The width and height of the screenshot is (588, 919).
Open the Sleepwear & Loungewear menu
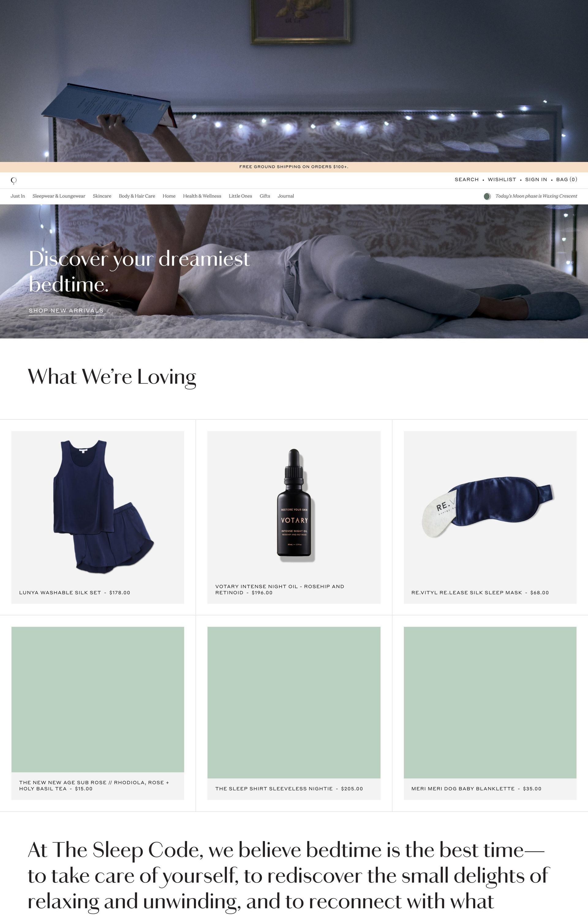(x=59, y=196)
